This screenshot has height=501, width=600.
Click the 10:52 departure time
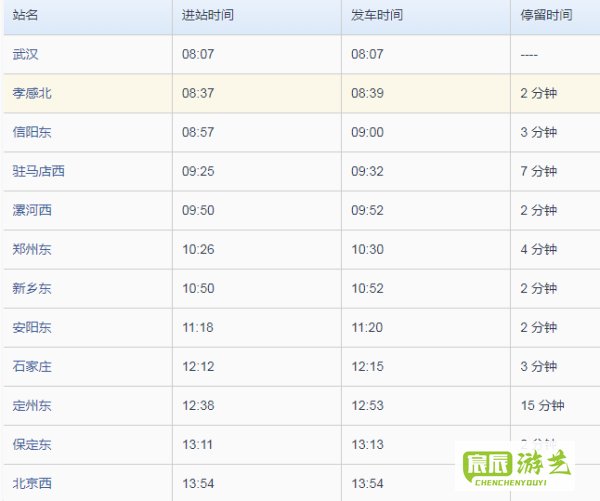pos(367,288)
